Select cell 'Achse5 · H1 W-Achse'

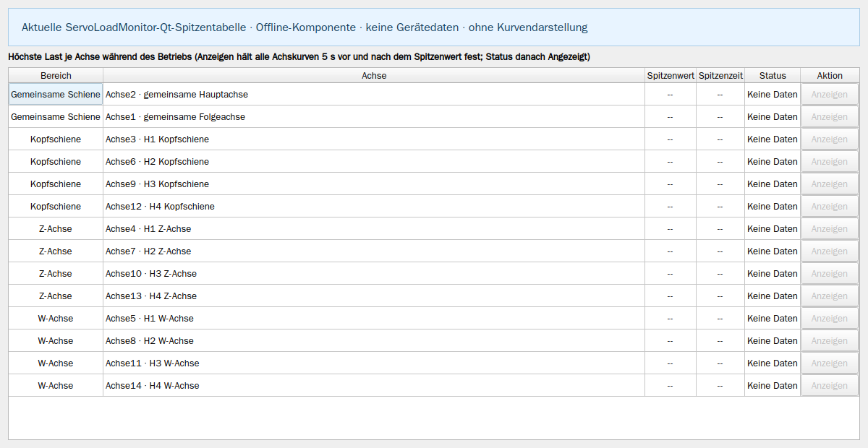point(374,319)
